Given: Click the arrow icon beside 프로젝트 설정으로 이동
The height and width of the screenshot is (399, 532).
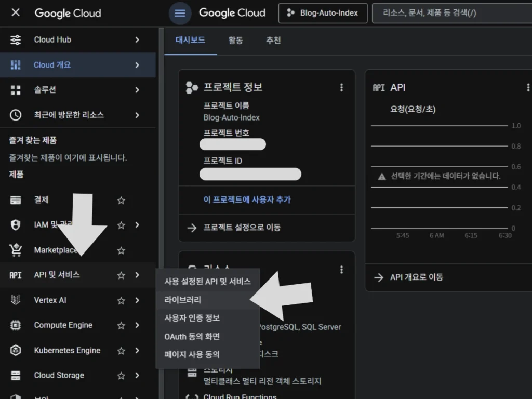Looking at the screenshot, I should coord(192,228).
